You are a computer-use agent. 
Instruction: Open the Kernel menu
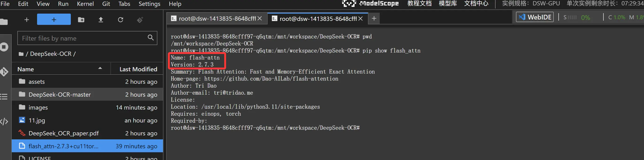tap(85, 4)
